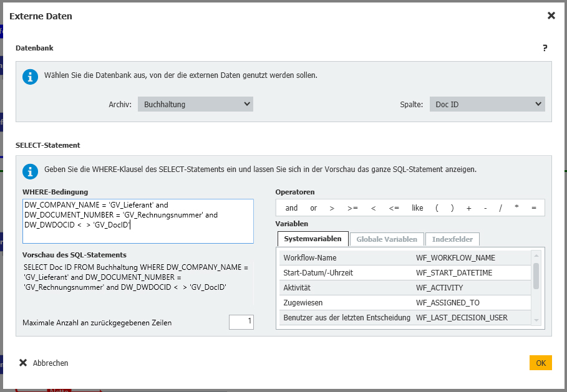Switch to the Indexfelder tab
Screen dimensions: 567x392
click(x=452, y=239)
